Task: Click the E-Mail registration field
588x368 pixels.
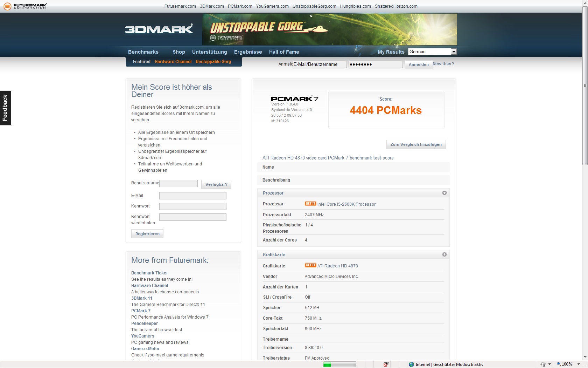Action: [x=193, y=196]
